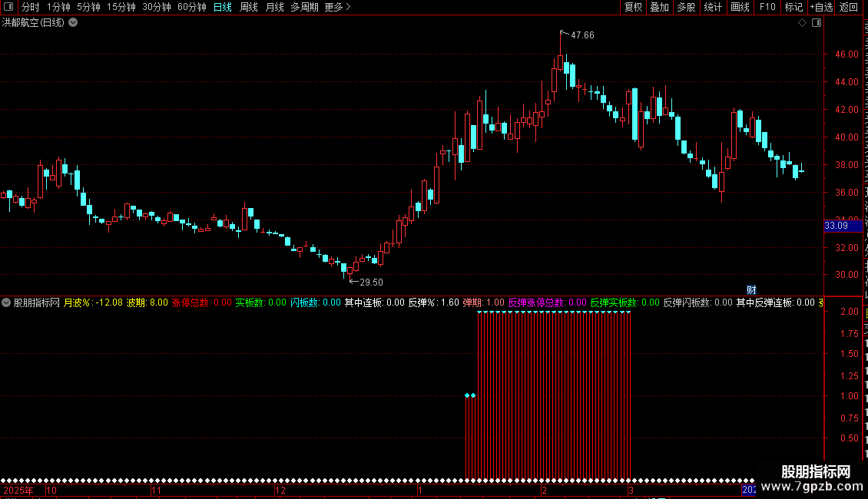Open dropdown next to 洪都航空(日线) title
868x499 pixels.
coord(73,23)
